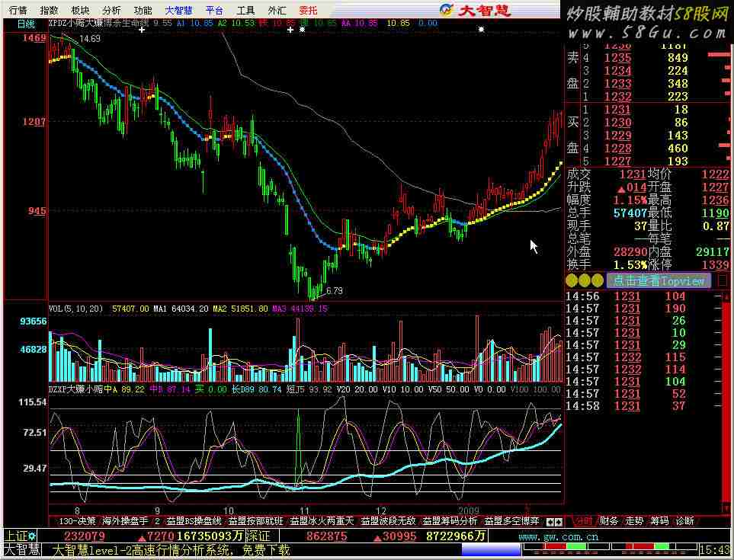Image resolution: width=734 pixels, height=560 pixels.
Task: Switch to the 分时 side tab
Action: tap(583, 520)
